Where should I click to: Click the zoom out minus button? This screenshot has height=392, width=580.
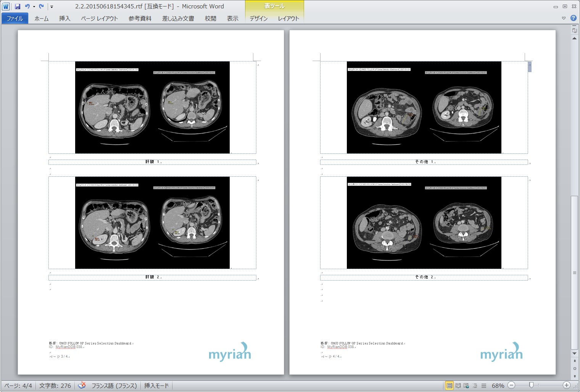click(512, 386)
